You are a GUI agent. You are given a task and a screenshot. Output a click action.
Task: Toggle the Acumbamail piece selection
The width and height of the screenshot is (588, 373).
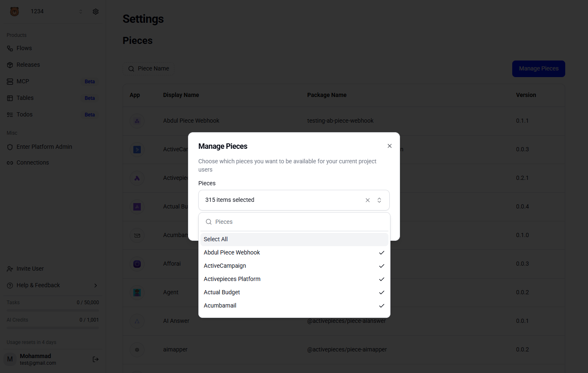(x=294, y=305)
